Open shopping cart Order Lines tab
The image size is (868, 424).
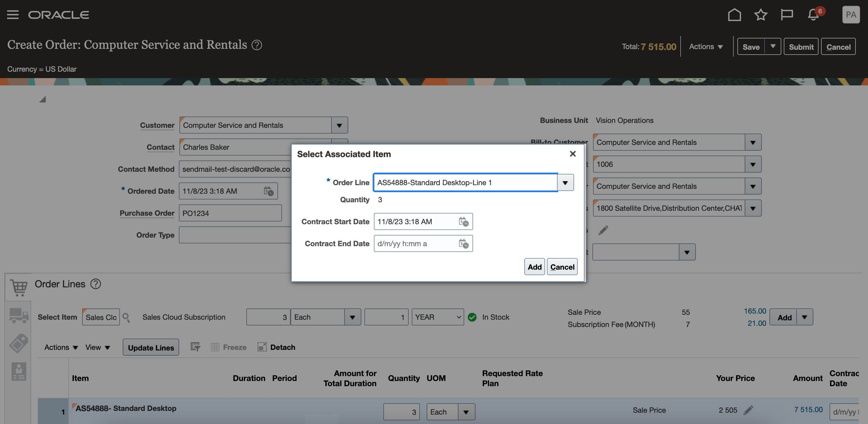pyautogui.click(x=19, y=287)
